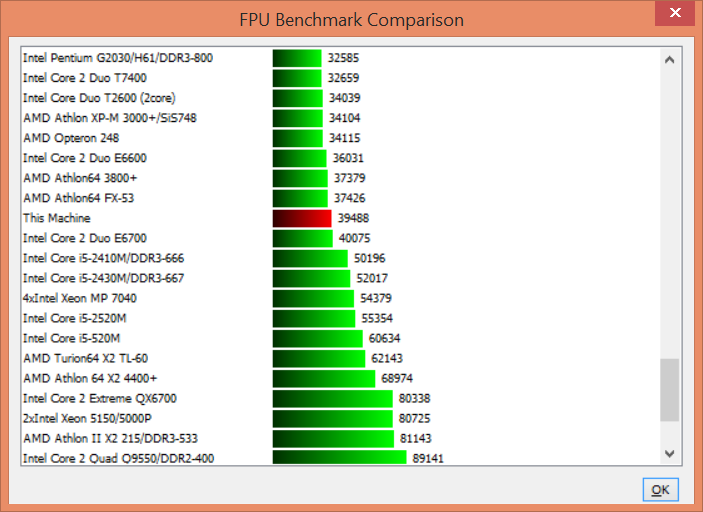
Task: Click the green bar for AMD Opteron 248
Action: [x=298, y=138]
